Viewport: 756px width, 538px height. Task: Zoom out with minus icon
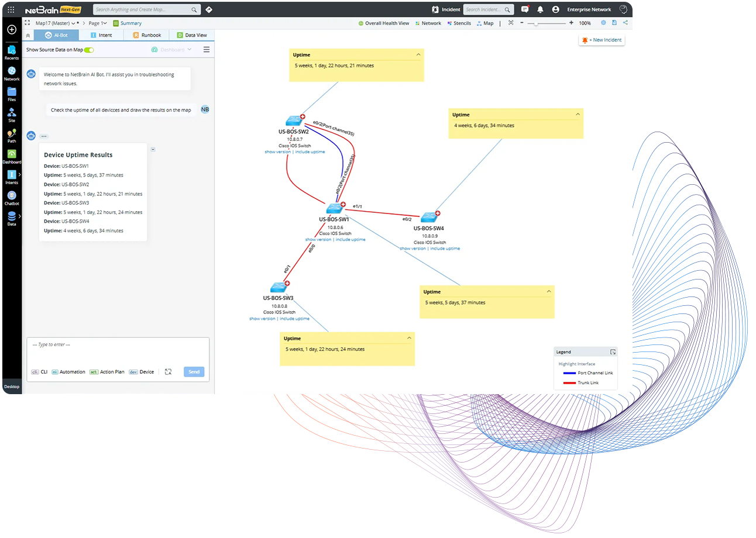(521, 23)
